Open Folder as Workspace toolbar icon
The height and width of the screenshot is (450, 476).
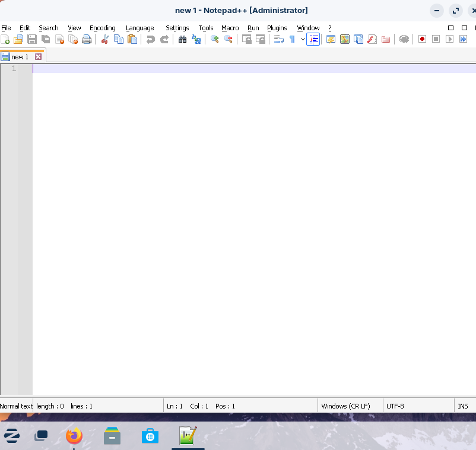(386, 39)
